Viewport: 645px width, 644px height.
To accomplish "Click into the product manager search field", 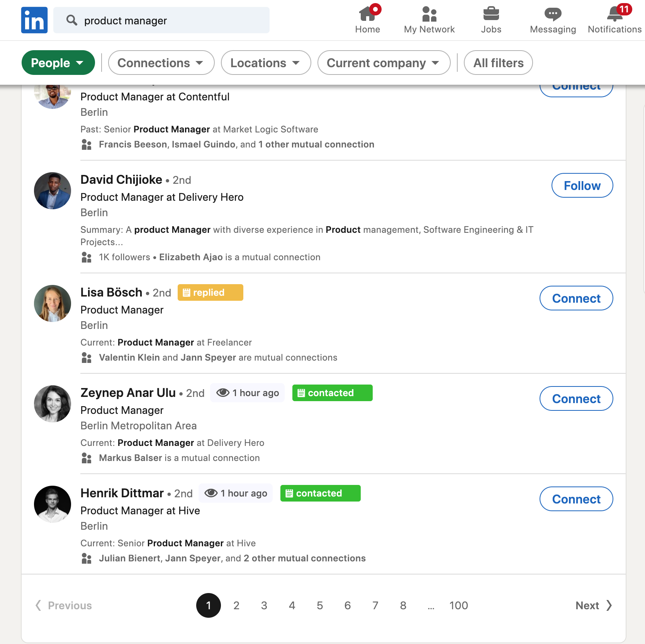I will [161, 20].
